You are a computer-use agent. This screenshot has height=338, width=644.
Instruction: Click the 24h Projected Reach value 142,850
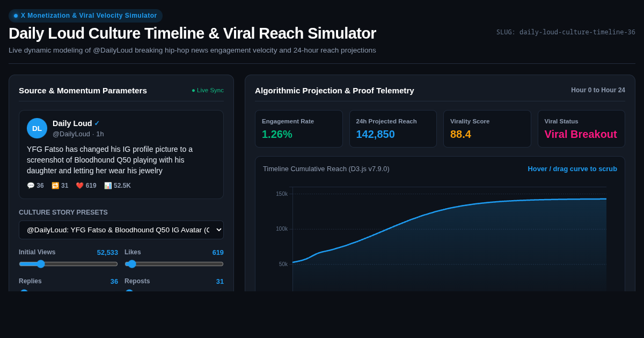tap(375, 134)
